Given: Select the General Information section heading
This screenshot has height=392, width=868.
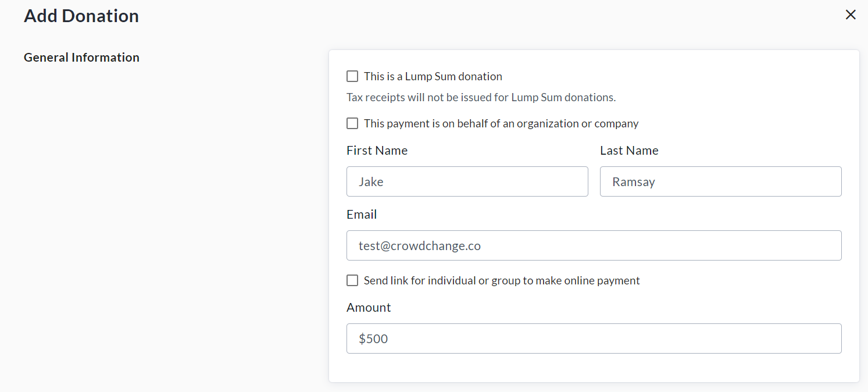Looking at the screenshot, I should pos(81,58).
